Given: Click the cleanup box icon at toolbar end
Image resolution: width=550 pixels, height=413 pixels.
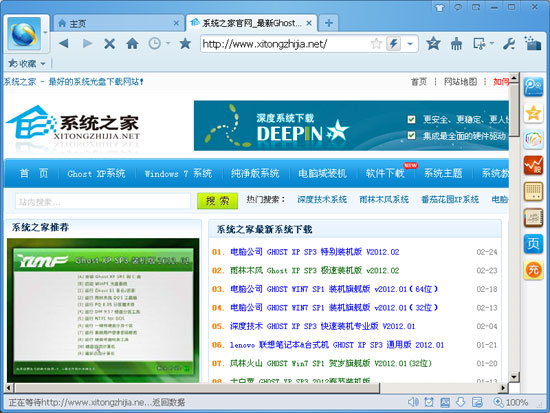Looking at the screenshot, I should click(533, 43).
